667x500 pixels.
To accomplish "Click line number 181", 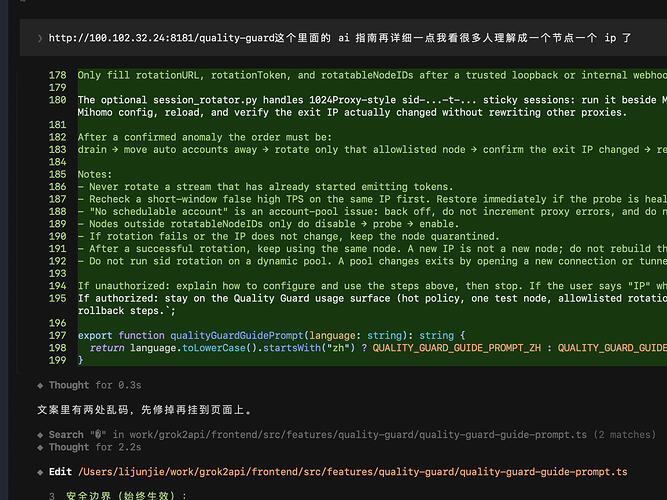I will coord(57,124).
